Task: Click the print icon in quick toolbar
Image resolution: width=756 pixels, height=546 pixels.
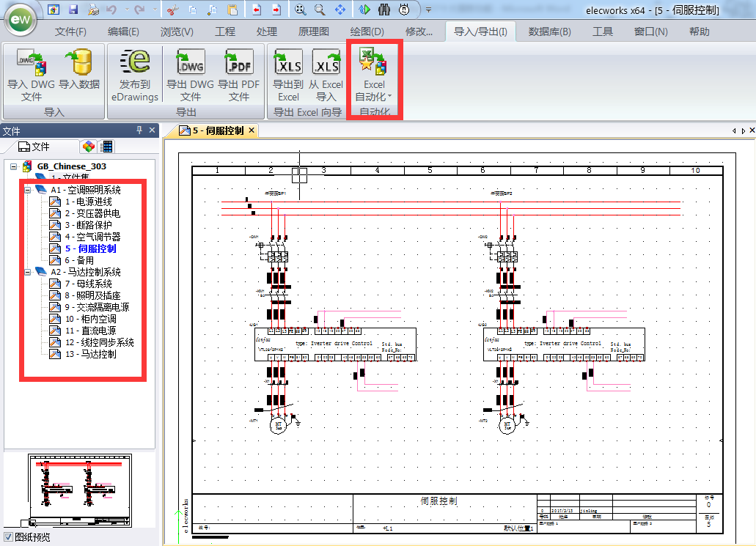Action: pyautogui.click(x=93, y=9)
